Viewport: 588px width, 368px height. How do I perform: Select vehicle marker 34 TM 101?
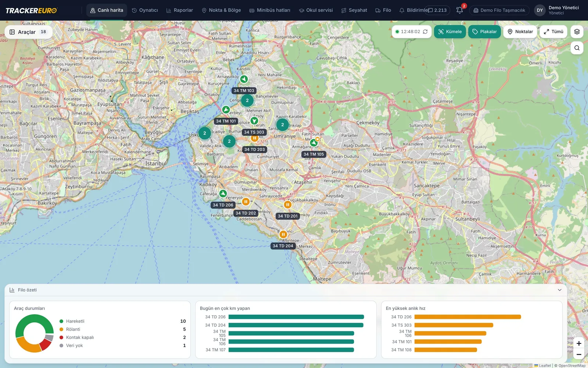pos(226,110)
